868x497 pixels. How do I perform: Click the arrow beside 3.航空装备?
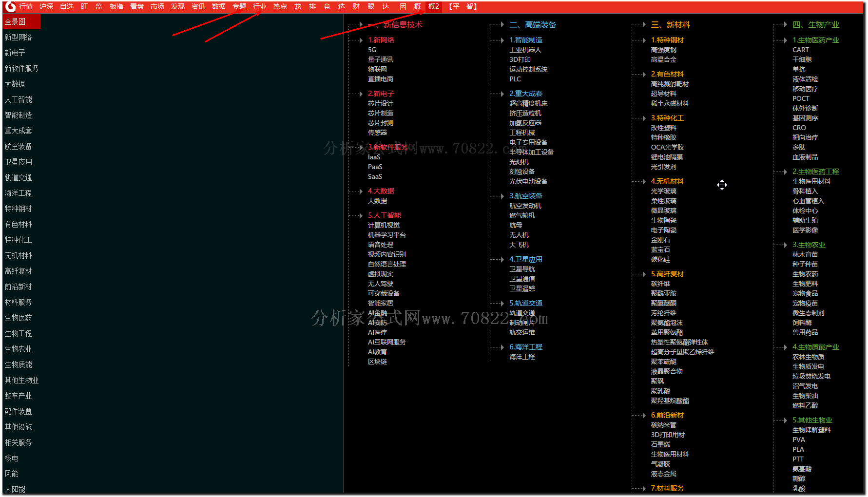pyautogui.click(x=502, y=196)
